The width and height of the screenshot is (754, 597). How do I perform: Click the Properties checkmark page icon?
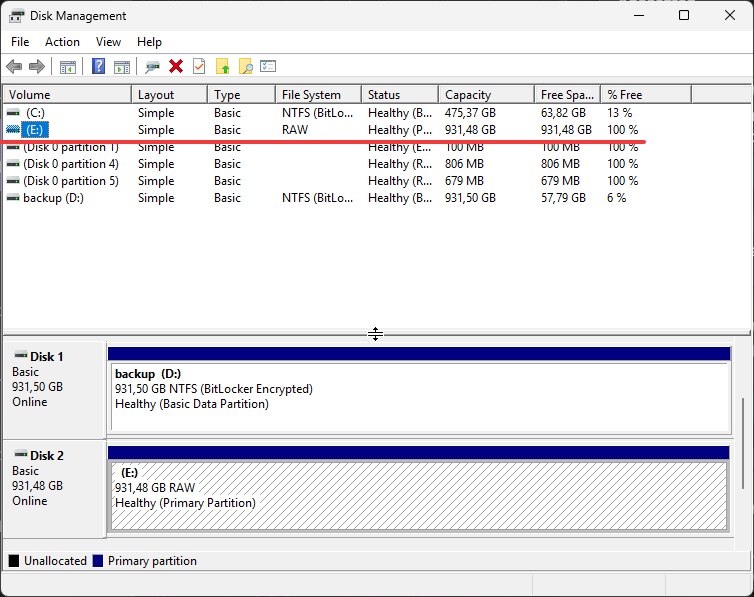tap(199, 66)
